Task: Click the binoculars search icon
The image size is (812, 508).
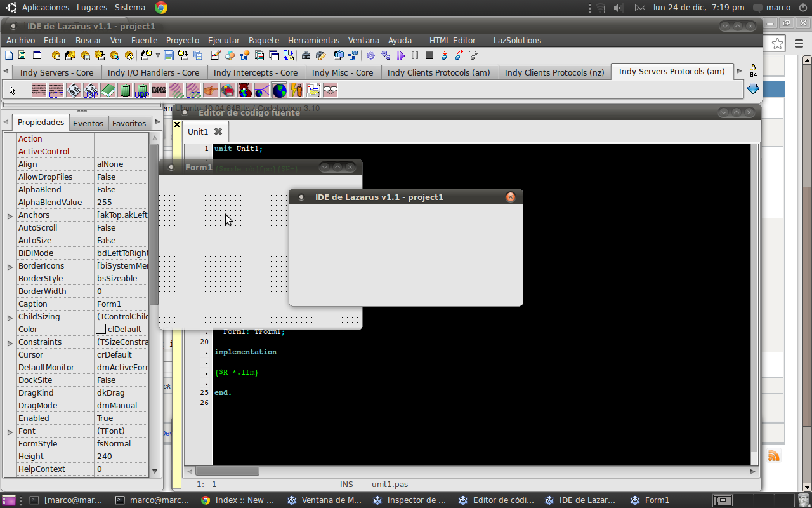Action: click(306, 55)
